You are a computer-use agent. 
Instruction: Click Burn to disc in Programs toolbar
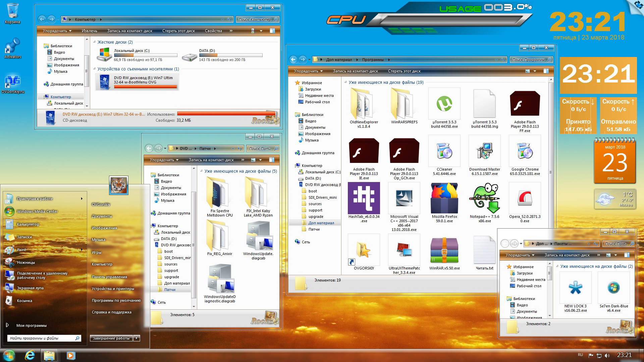click(x=355, y=71)
